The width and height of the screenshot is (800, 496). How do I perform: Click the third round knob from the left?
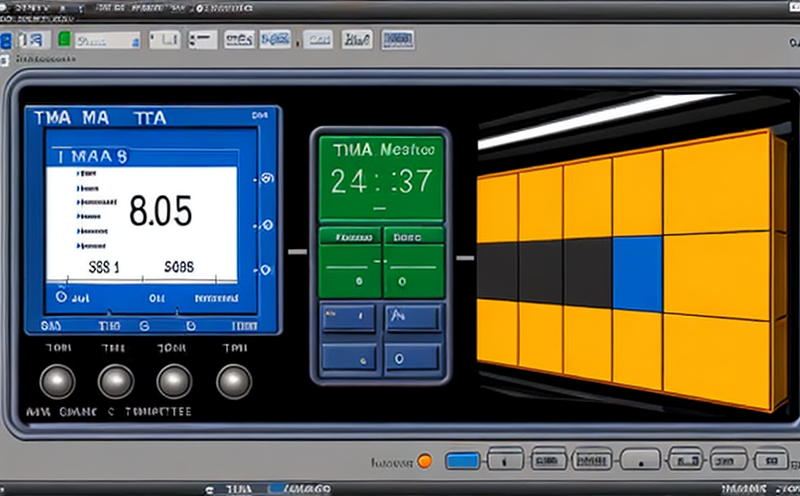174,382
